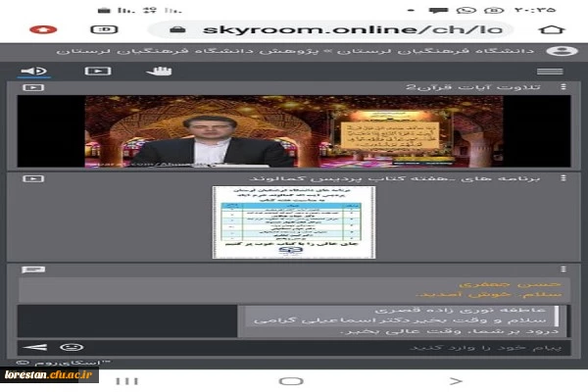The width and height of the screenshot is (588, 392).
Task: Open options for Quran recitation panel
Action: 563,88
